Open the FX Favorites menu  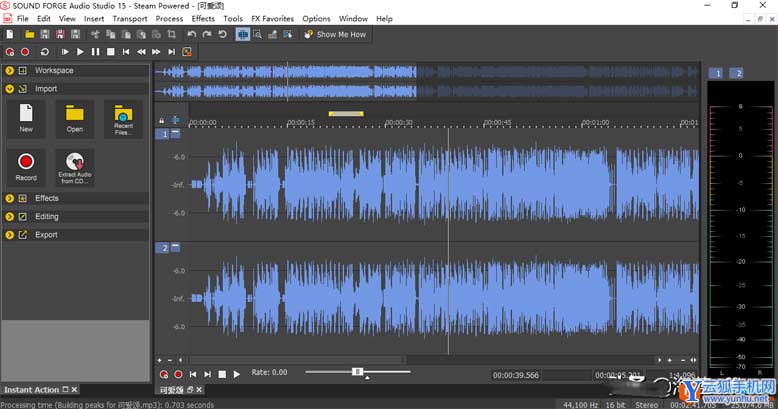[x=272, y=19]
